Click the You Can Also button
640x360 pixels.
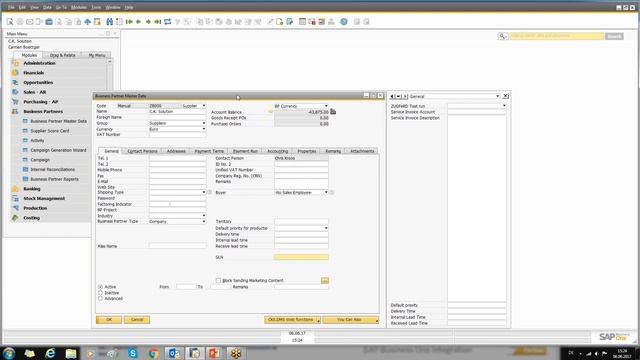351,320
